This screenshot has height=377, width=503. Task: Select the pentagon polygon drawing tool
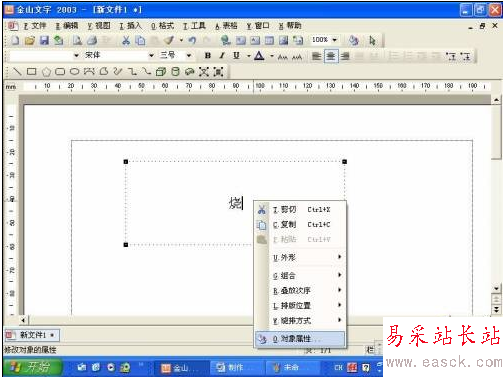[x=46, y=71]
